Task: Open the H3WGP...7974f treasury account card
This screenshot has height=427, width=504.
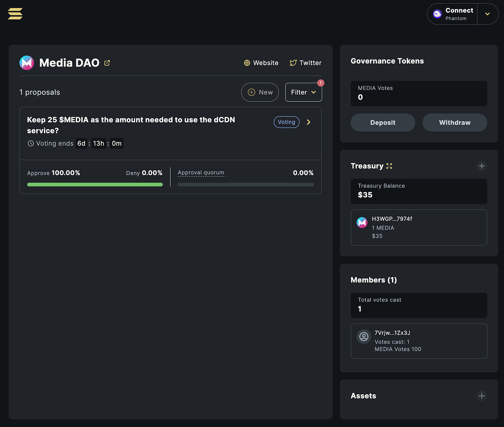Action: click(x=419, y=228)
